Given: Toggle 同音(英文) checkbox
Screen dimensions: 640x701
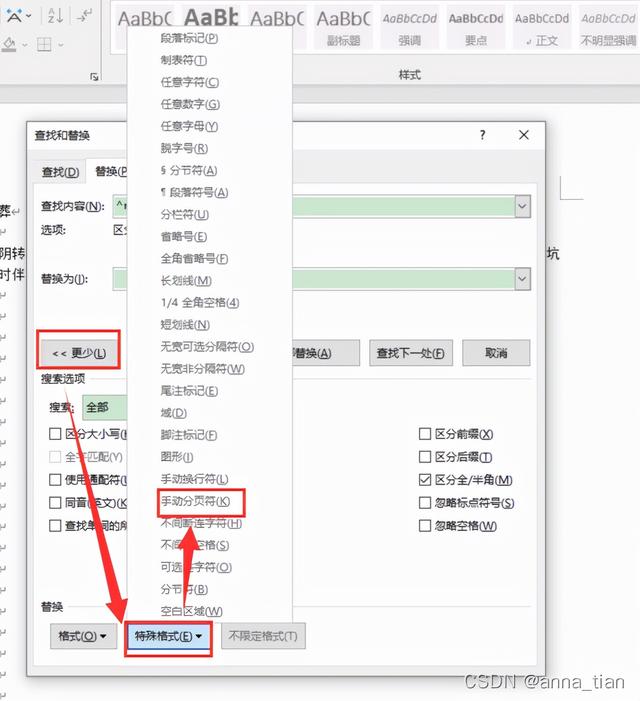Looking at the screenshot, I should click(x=55, y=503).
